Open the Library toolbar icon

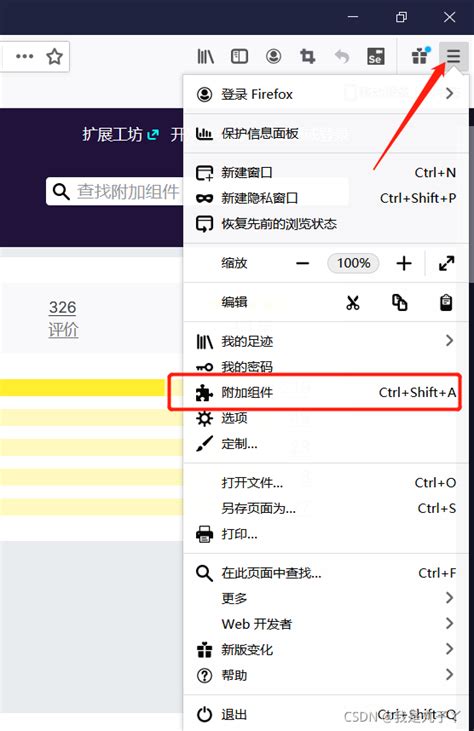click(x=205, y=56)
